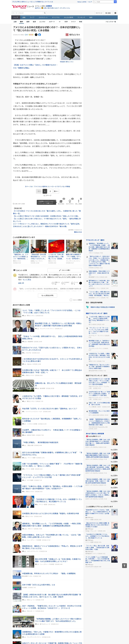Open settings via the gear icon
The height and width of the screenshot is (644, 129).
[115, 13]
